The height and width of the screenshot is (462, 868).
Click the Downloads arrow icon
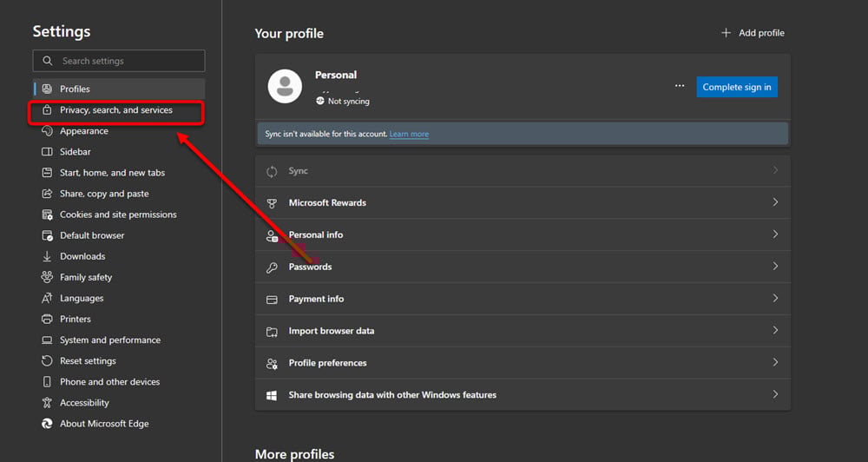click(x=47, y=256)
